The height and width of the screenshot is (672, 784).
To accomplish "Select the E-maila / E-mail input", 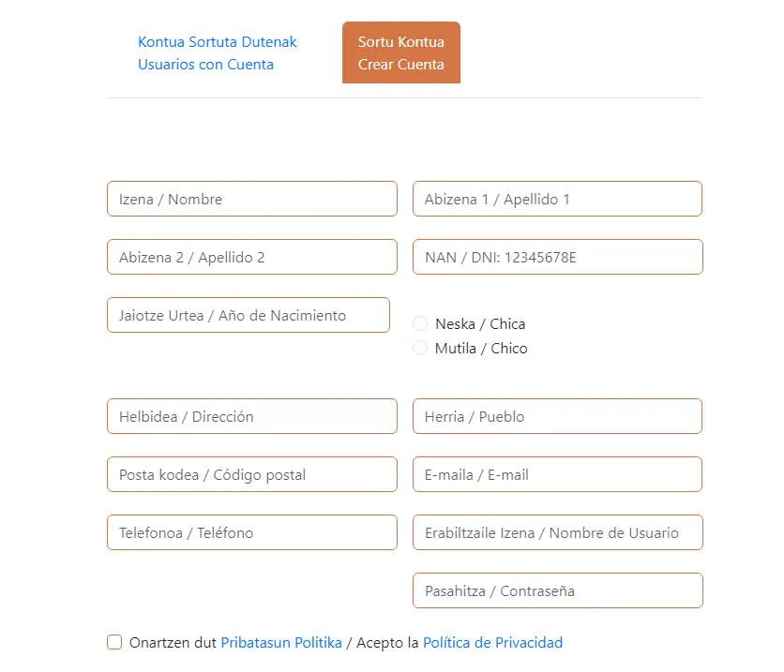I will coord(557,474).
